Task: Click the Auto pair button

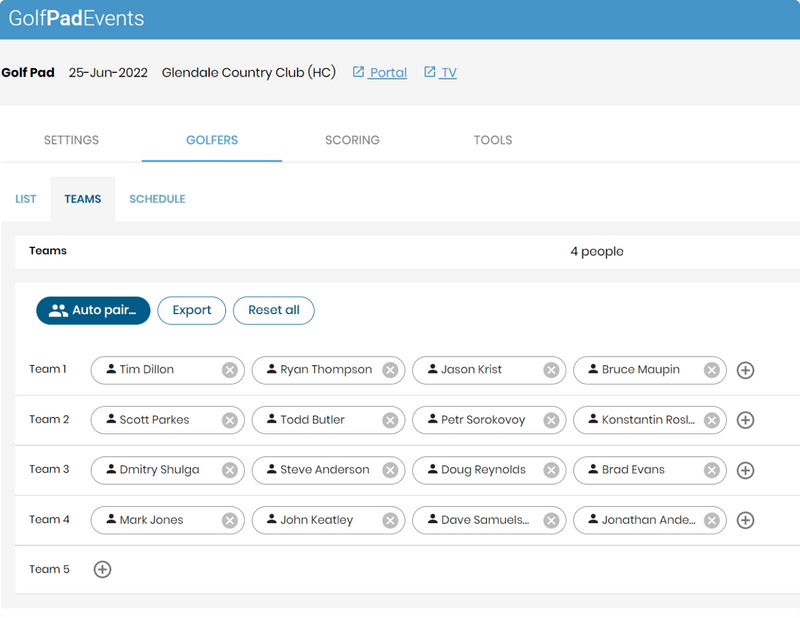Action: (x=93, y=310)
